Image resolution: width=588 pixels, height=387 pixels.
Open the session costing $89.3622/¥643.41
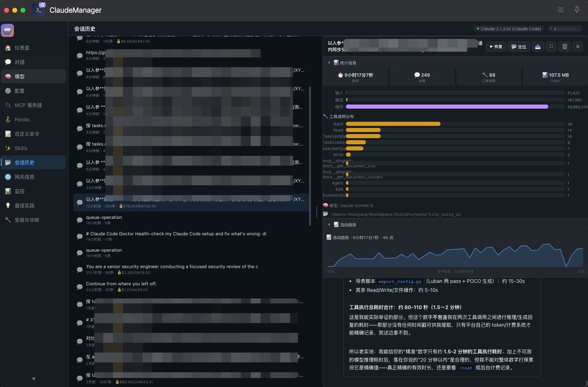[x=191, y=378]
